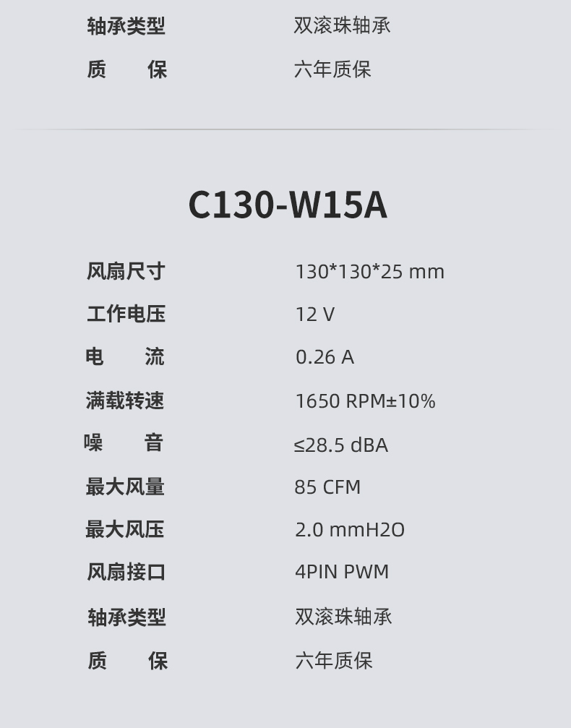Screen dimensions: 571x728
Task: Click the 130*130*25 mm size value
Action: (x=370, y=272)
